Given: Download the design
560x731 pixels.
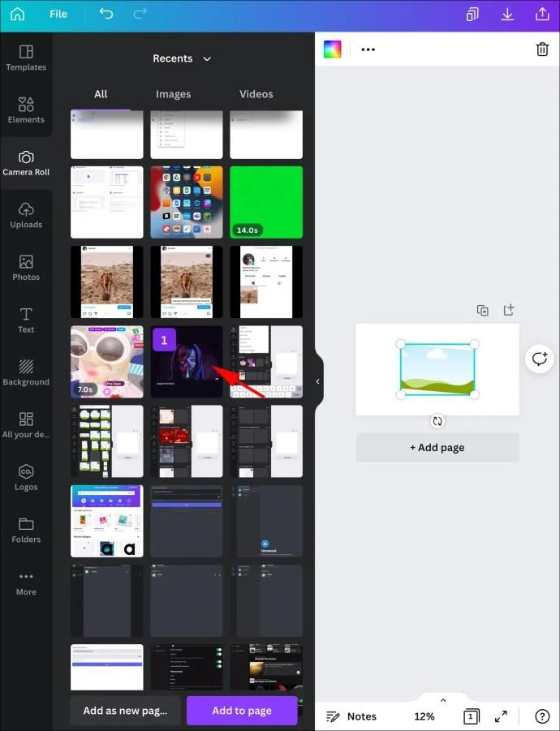Looking at the screenshot, I should (507, 14).
